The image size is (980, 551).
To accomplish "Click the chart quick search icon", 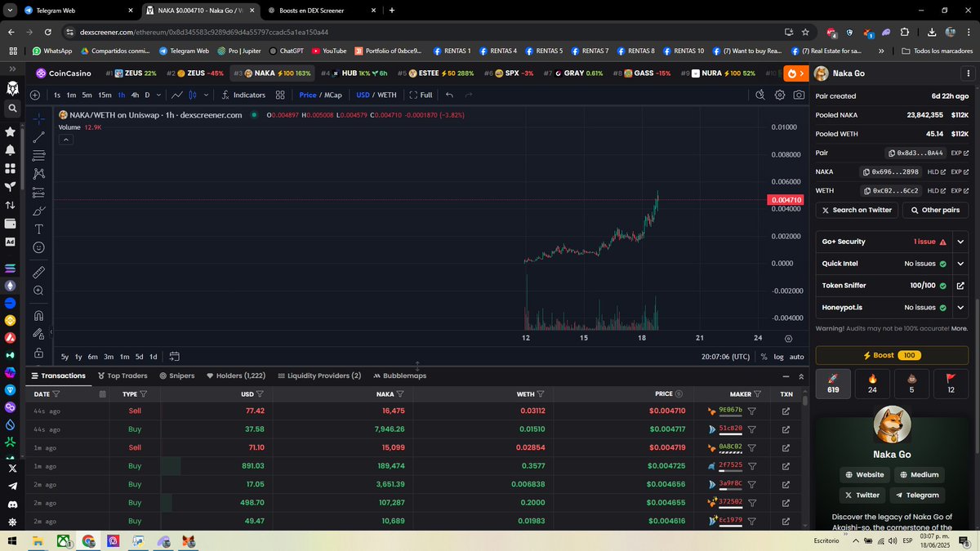I will (x=760, y=95).
